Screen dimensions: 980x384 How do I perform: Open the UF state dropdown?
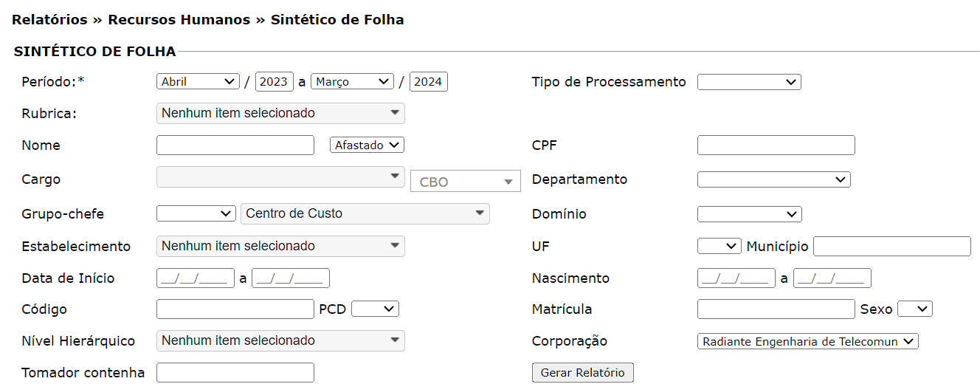tap(719, 246)
